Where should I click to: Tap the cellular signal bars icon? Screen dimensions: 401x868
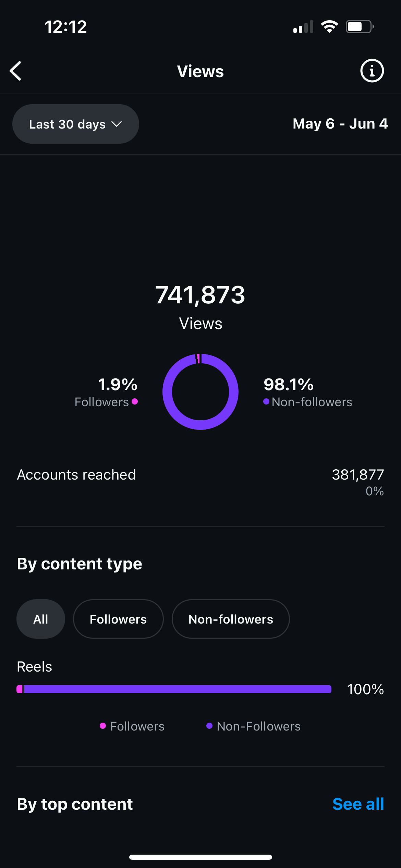[x=303, y=27]
